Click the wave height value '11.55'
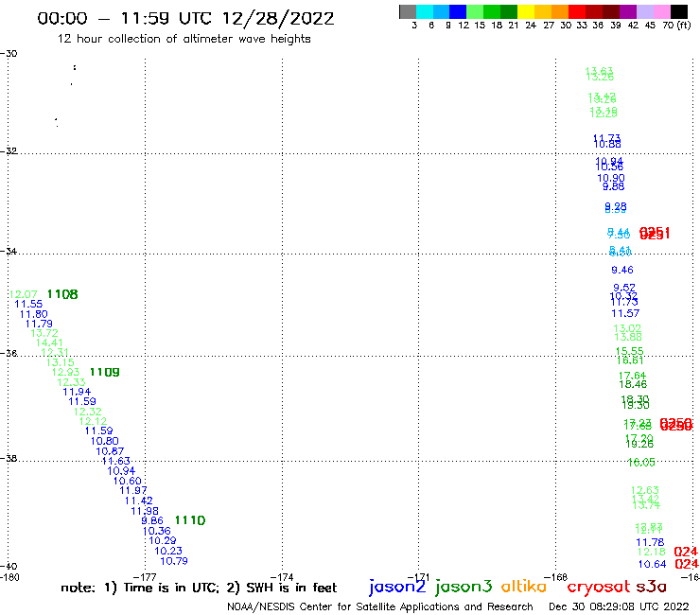Screen dimensions: 700x615 28,304
